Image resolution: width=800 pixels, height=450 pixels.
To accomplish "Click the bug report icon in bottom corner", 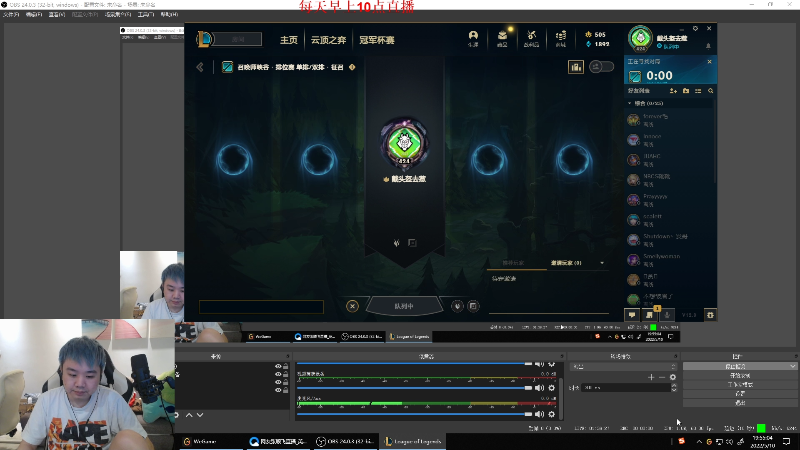I will 710,315.
